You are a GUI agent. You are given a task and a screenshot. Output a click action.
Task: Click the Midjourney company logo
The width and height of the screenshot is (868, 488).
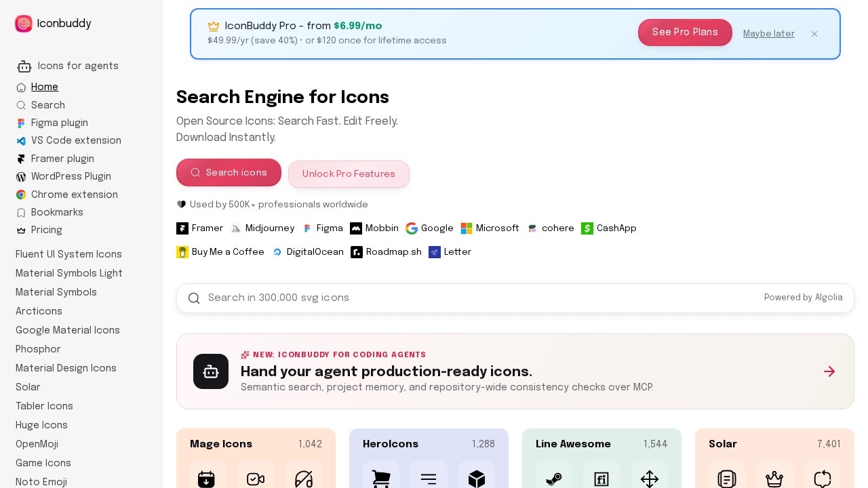click(236, 228)
